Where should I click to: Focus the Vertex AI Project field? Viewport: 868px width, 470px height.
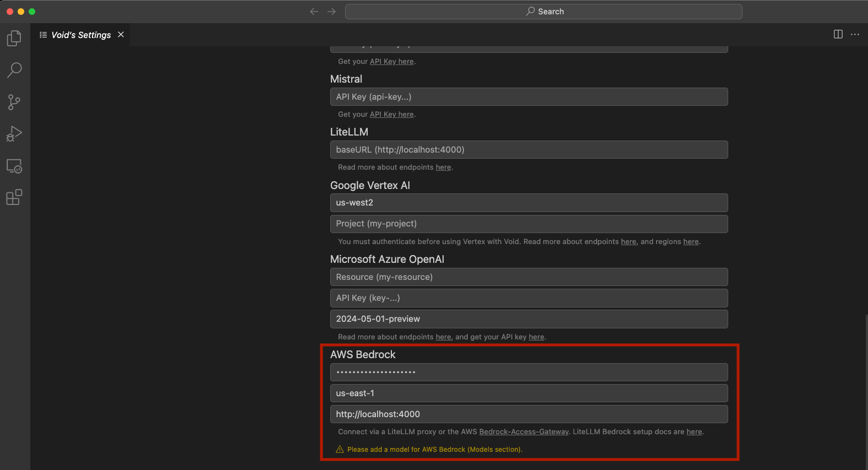(x=529, y=224)
